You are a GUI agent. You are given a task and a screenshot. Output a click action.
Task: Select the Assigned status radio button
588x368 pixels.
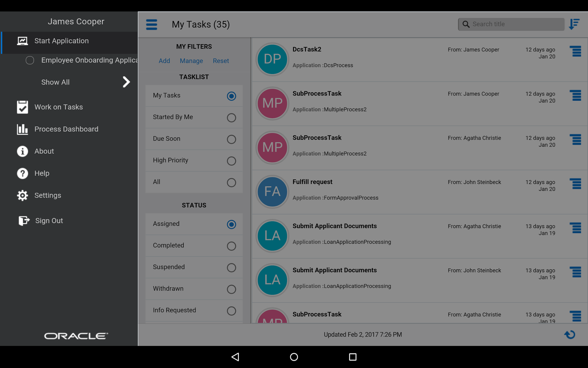(x=231, y=224)
